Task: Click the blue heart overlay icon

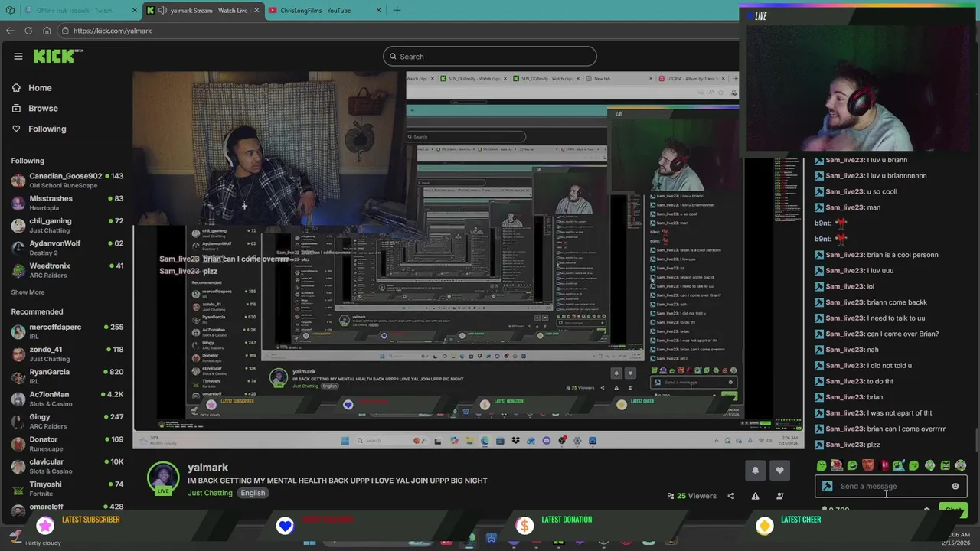Action: coord(285,525)
